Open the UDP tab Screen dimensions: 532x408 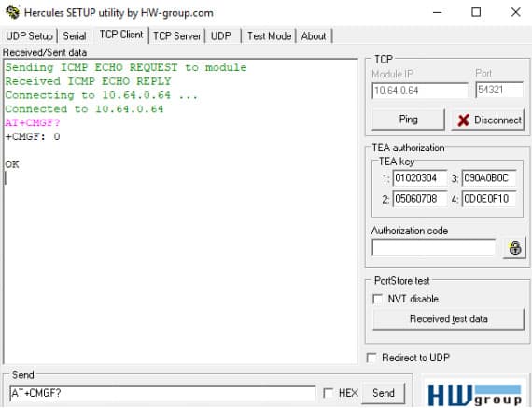pos(221,36)
